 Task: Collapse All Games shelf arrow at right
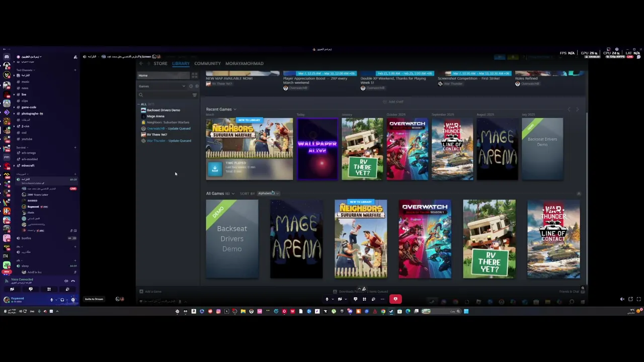[579, 194]
